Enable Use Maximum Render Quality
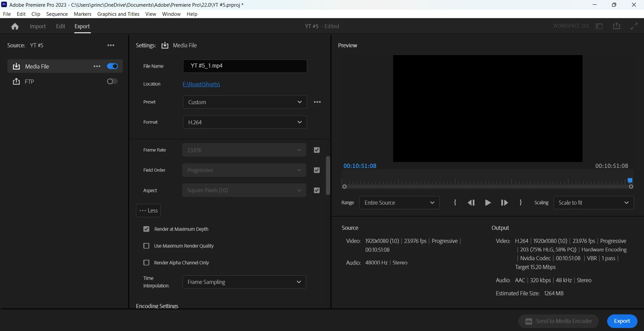Screen dimensions: 644x331 point(146,246)
